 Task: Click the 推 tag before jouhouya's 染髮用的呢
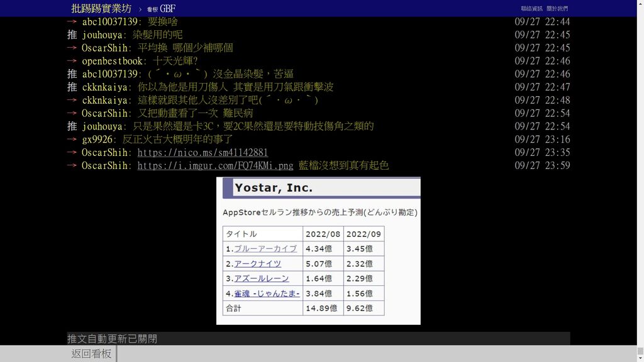coord(72,35)
